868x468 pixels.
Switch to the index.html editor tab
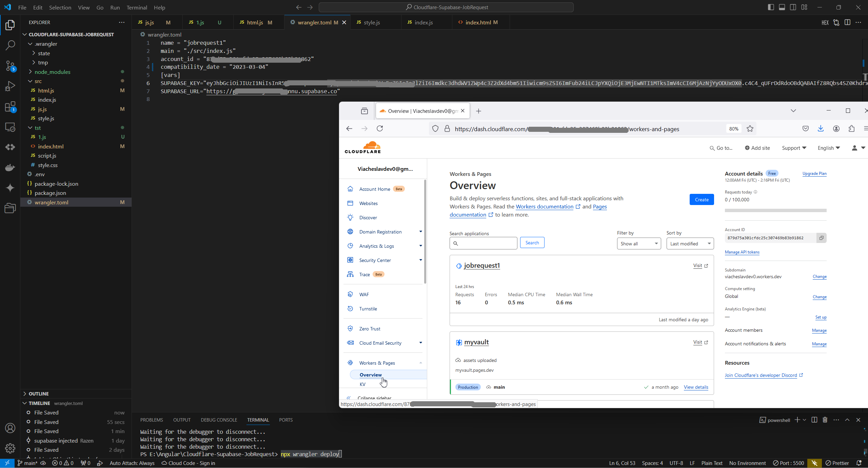(478, 22)
